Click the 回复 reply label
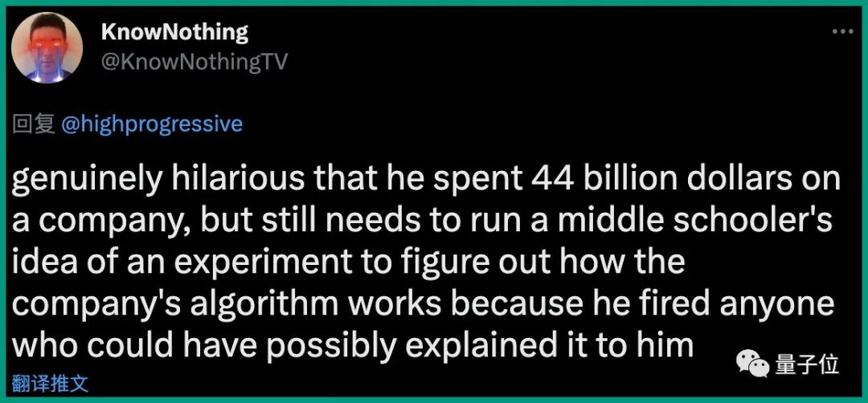 33,124
